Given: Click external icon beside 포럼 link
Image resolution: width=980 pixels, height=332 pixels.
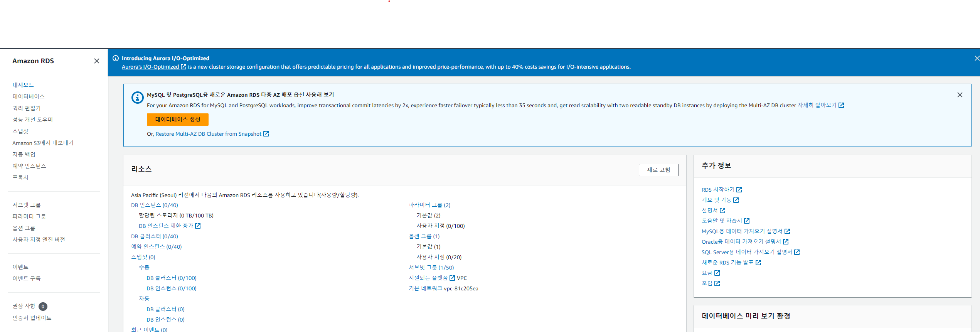Looking at the screenshot, I should 717,283.
